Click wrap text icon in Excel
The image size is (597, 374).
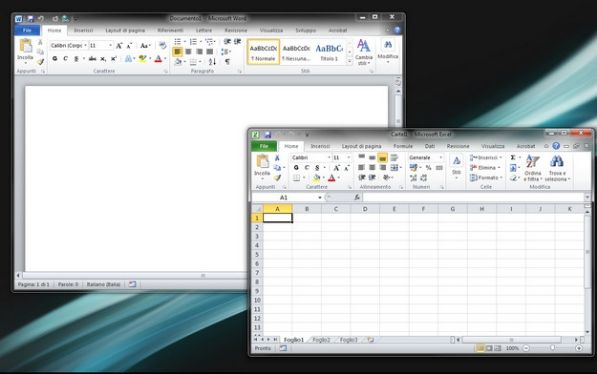[x=394, y=157]
